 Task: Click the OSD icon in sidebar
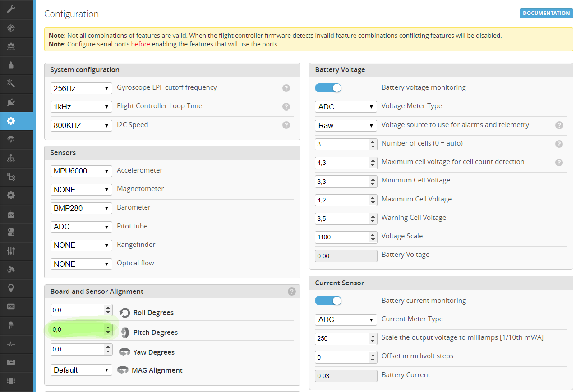[x=11, y=306]
